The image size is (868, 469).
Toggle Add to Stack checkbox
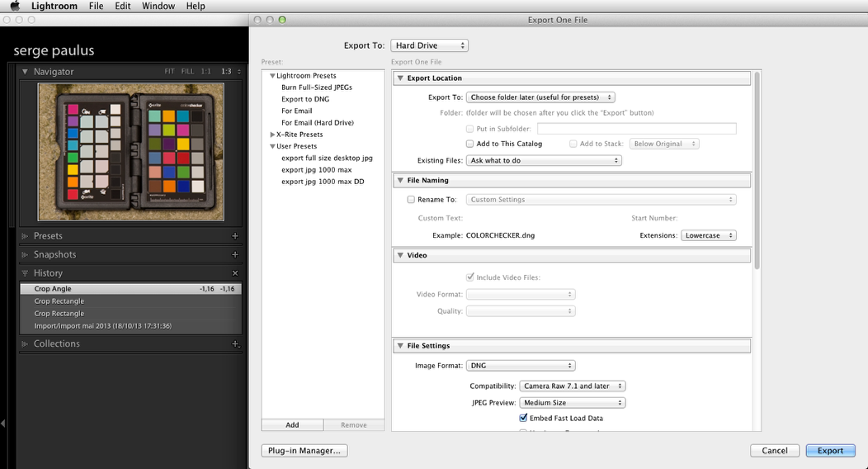coord(573,144)
